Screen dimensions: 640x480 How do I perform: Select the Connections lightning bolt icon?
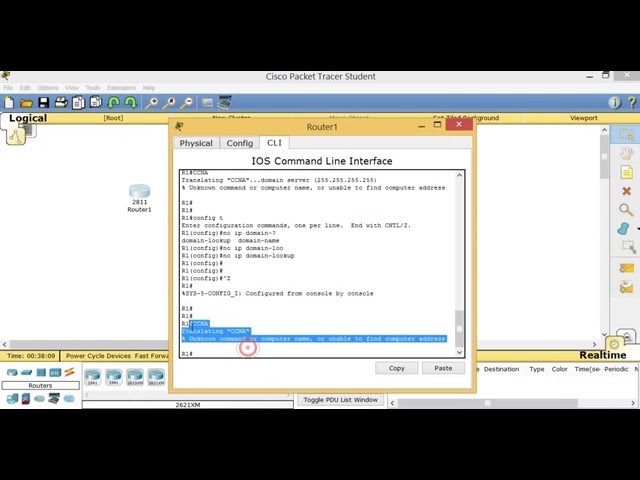[69, 372]
